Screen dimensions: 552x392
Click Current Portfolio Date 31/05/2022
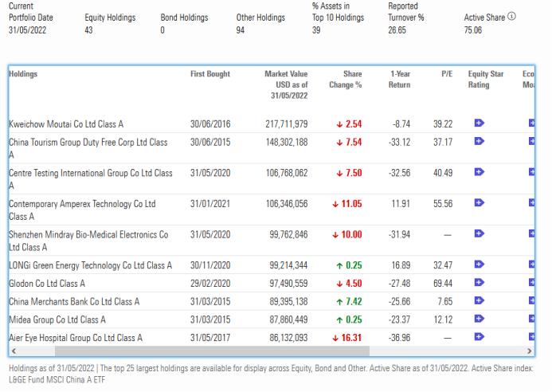(27, 30)
